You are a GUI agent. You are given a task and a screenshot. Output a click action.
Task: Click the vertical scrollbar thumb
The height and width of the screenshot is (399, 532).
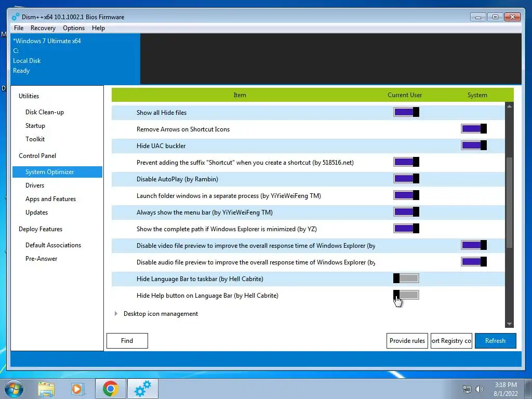509,203
